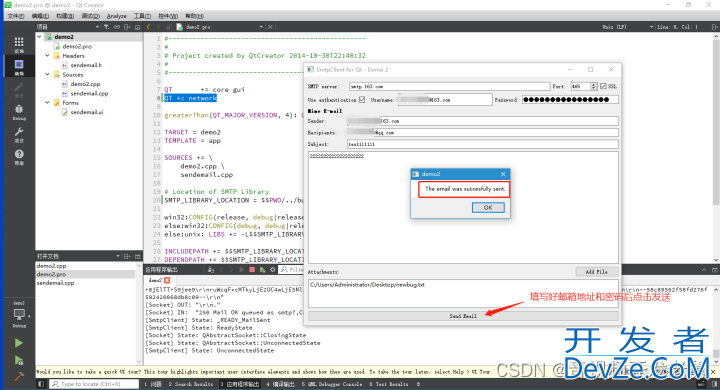Screen dimensions: 720x390
Task: Switch to the Test Results pane
Action: tap(388, 384)
